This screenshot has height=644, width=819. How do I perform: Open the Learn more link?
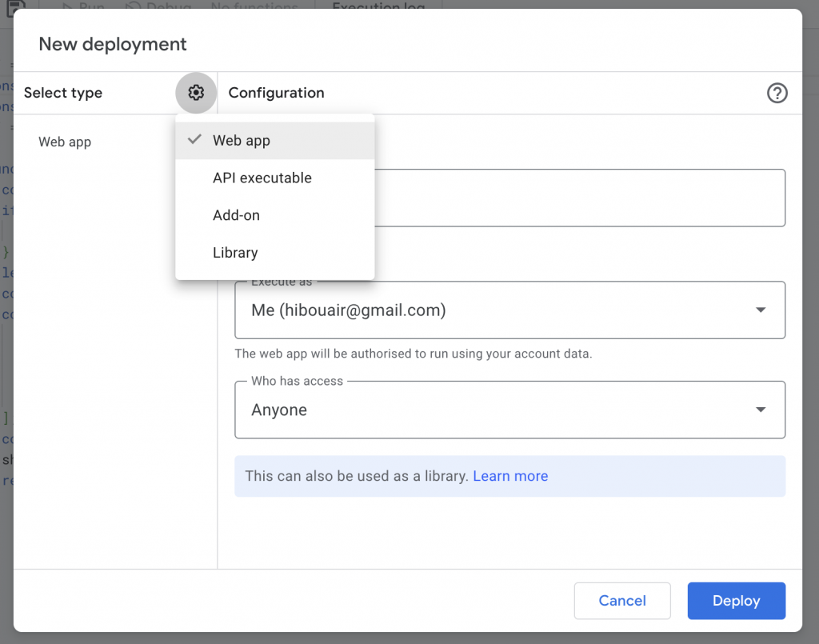510,476
